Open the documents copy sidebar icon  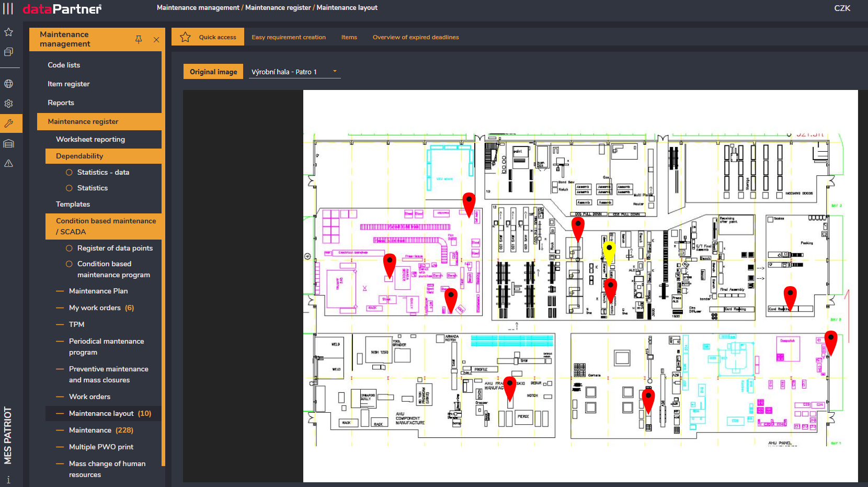point(8,52)
